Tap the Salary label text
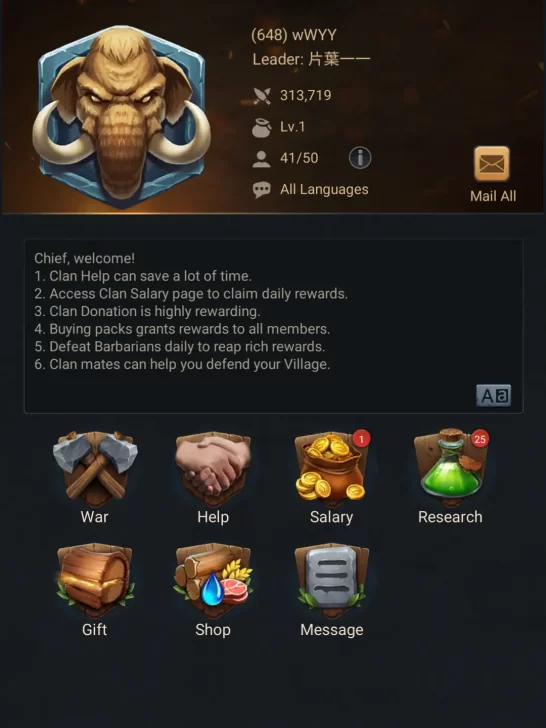546x728 pixels. tap(332, 517)
